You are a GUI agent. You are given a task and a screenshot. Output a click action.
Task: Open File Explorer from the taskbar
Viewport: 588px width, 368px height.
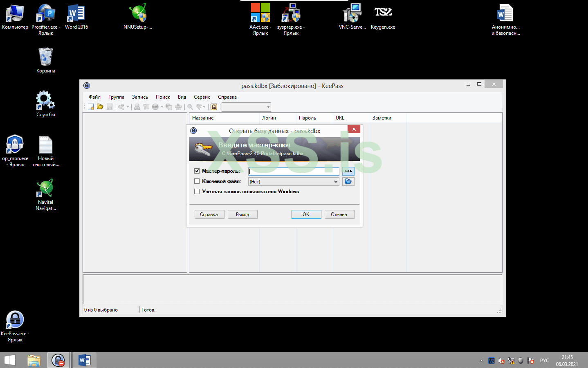coord(34,360)
